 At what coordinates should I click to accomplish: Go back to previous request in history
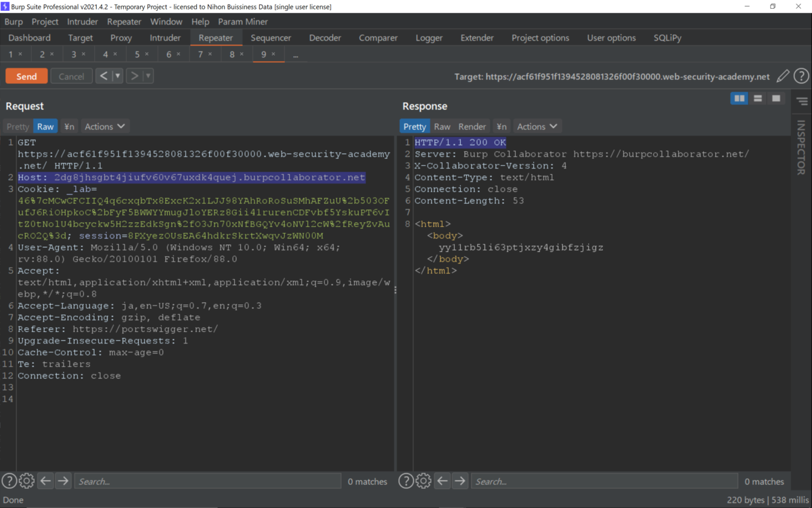coord(104,76)
